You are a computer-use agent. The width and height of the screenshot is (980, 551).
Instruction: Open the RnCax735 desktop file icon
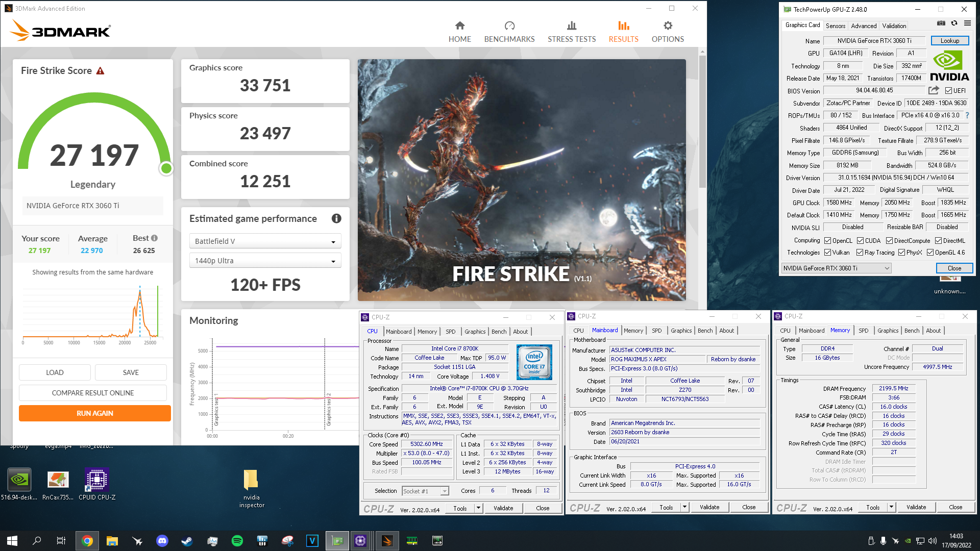pyautogui.click(x=58, y=484)
